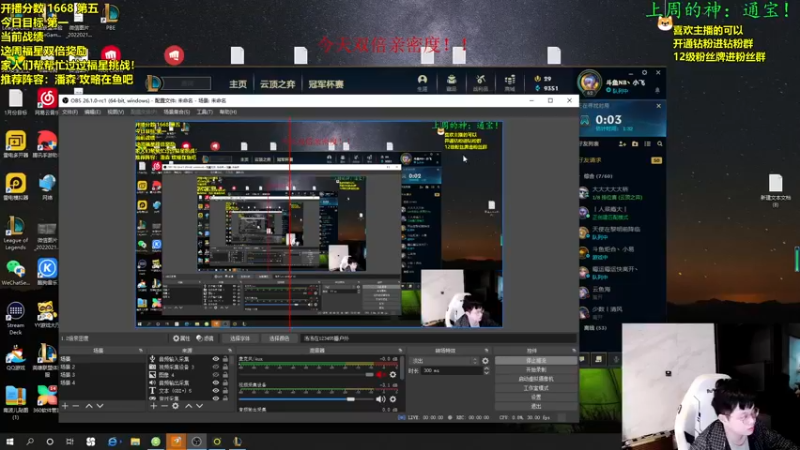Pop out the Controls dock panel
800x450 pixels.
coord(574,351)
